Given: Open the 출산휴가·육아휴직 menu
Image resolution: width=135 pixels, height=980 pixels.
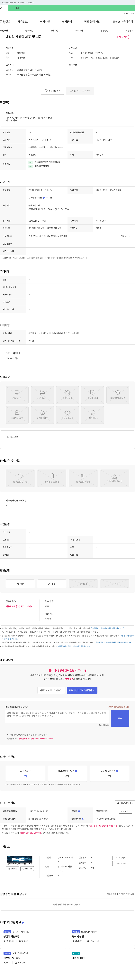Looking at the screenshot, I should [x=123, y=22].
